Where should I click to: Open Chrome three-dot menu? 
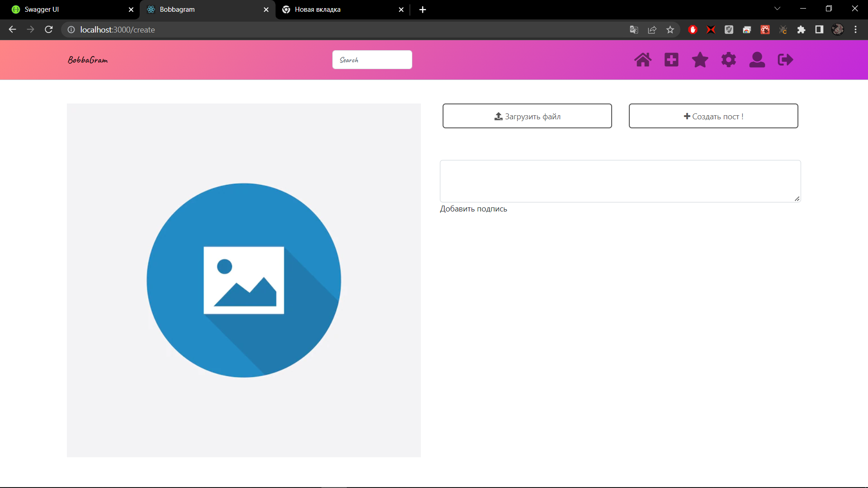[x=855, y=30]
